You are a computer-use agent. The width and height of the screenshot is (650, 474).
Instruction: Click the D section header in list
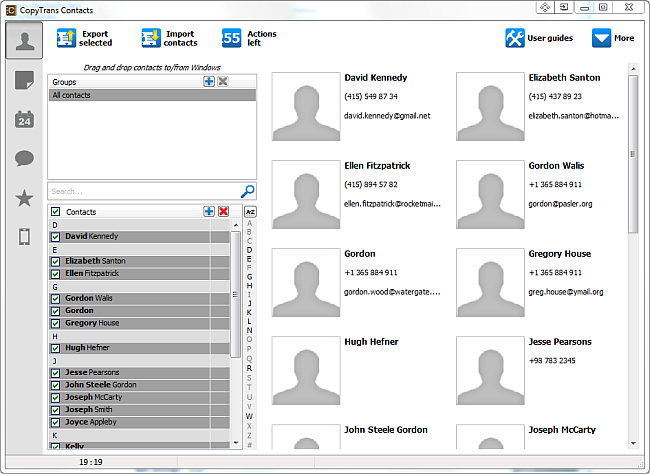[139, 225]
